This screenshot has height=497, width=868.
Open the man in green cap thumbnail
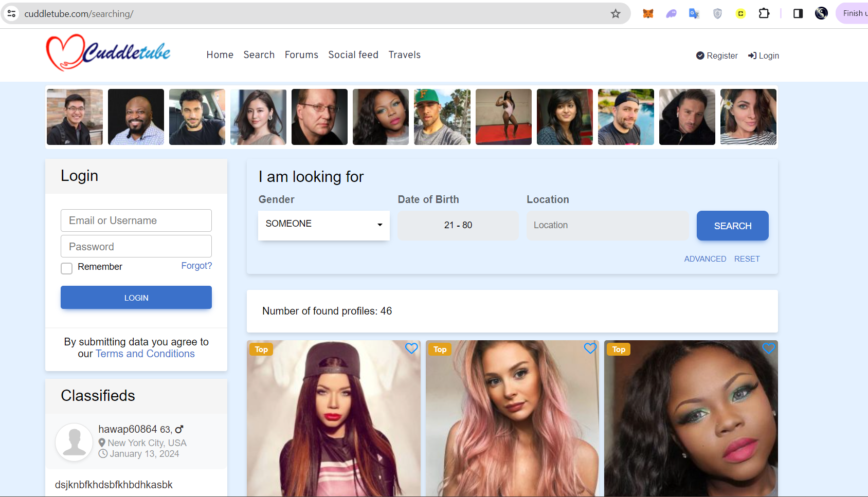point(442,117)
